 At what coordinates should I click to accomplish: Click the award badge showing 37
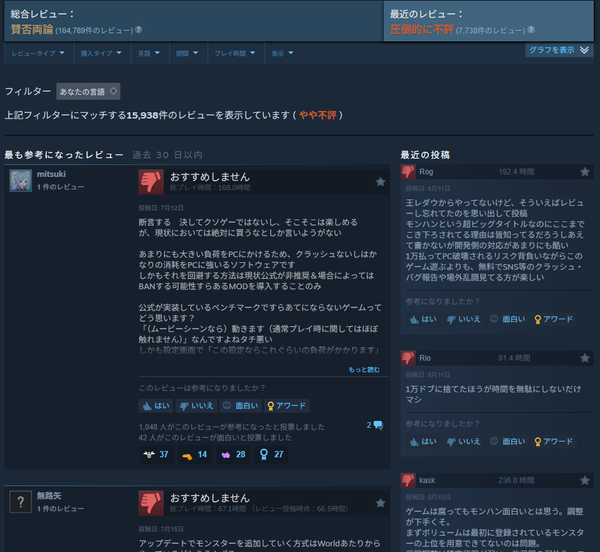coord(156,454)
